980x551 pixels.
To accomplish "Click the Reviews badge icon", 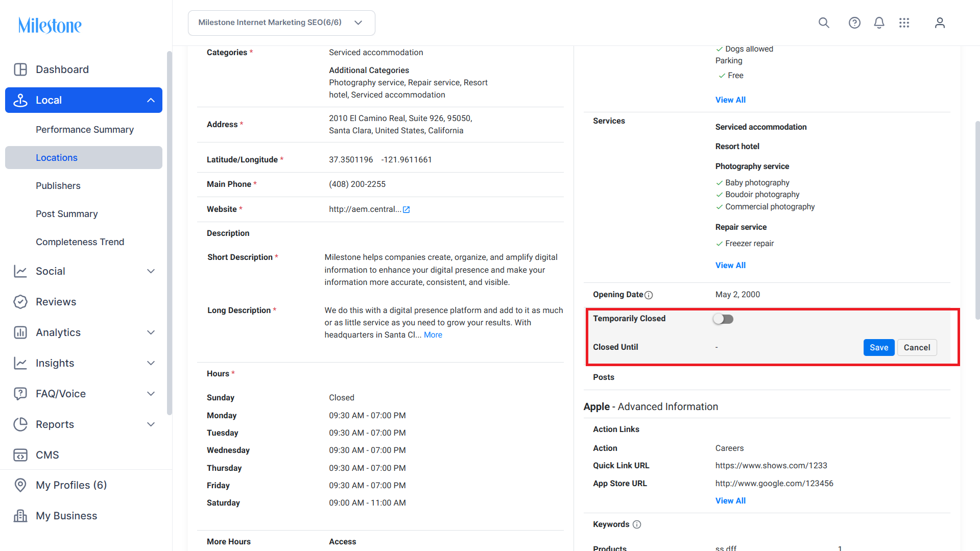I will [20, 302].
